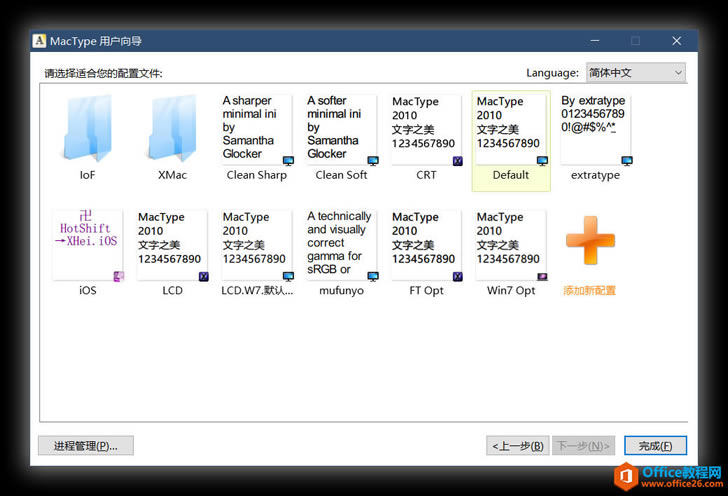Viewport: 728px width, 496px height.
Task: Click the '请选择适合您的配置文件:' label
Action: [x=104, y=73]
